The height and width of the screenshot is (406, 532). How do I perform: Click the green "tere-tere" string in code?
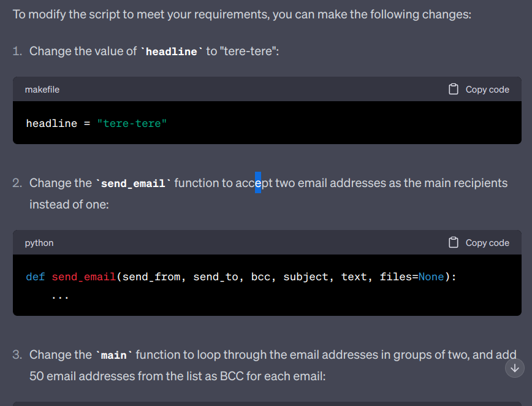tap(132, 123)
